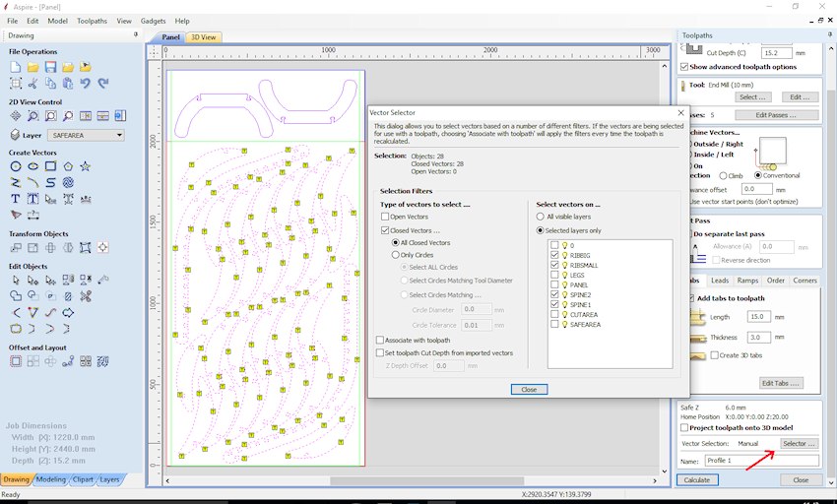Screen dimensions: 837x504
Task: Switch to the 3D View tab
Action: pos(204,37)
